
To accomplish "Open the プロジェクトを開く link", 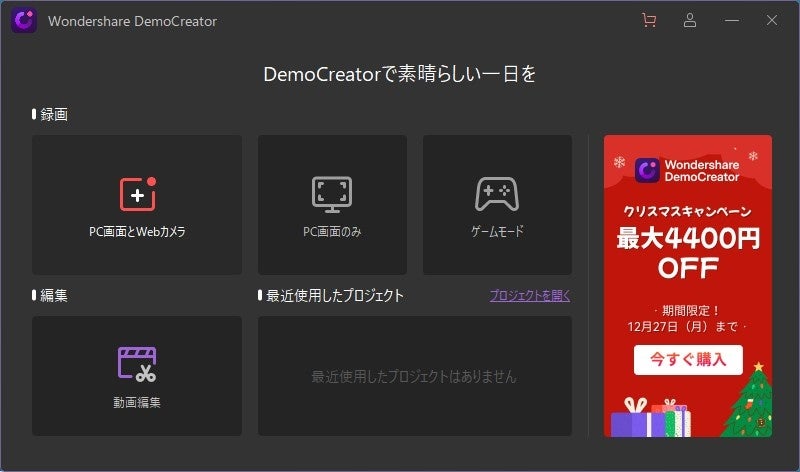I will click(530, 295).
